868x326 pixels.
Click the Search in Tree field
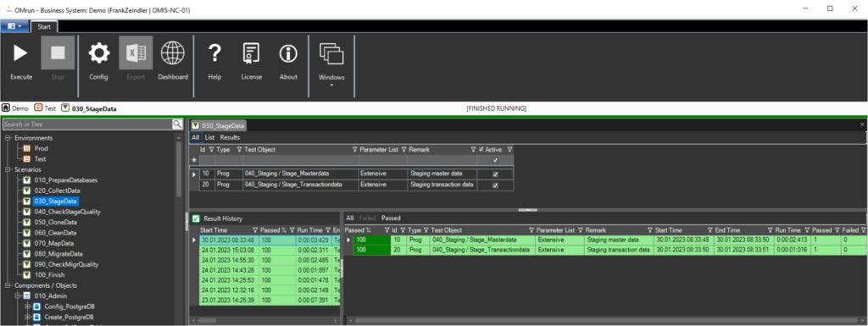(87, 124)
